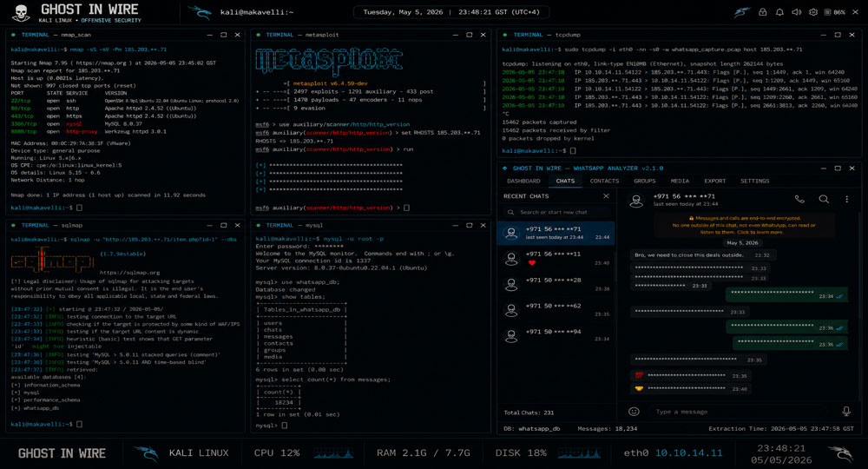This screenshot has height=469, width=868.
Task: Click the count value 18234 in mysql terminal
Action: [284, 402]
